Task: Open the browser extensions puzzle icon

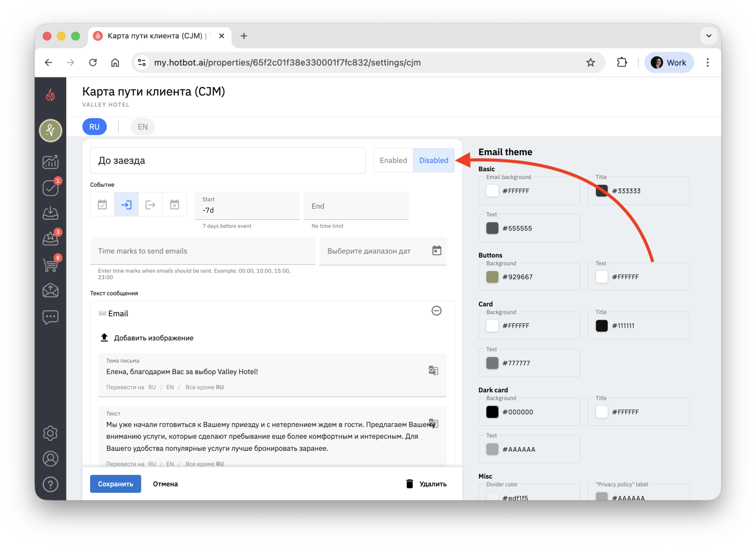Action: [x=621, y=63]
